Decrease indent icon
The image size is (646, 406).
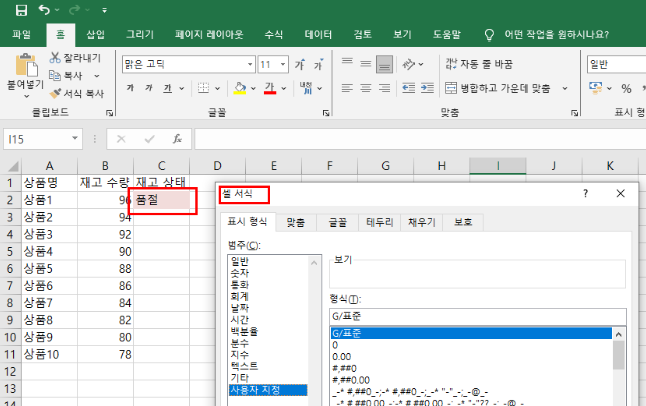(x=408, y=88)
